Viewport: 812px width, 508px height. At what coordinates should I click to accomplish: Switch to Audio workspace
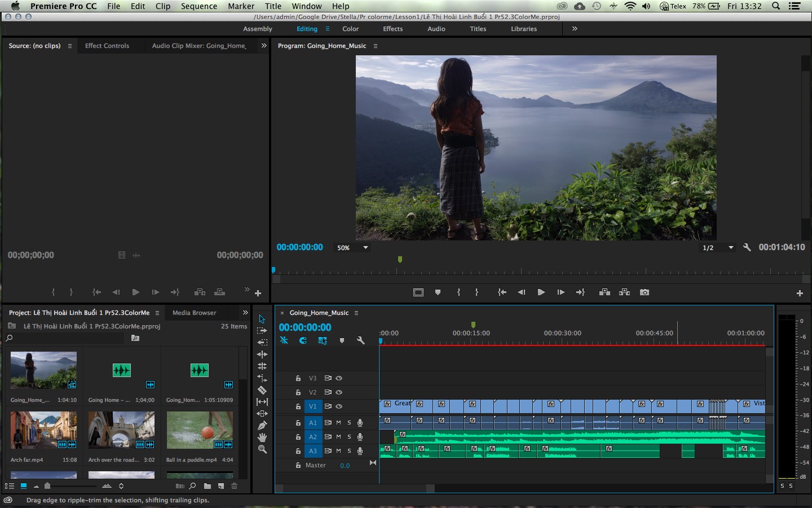[436, 29]
